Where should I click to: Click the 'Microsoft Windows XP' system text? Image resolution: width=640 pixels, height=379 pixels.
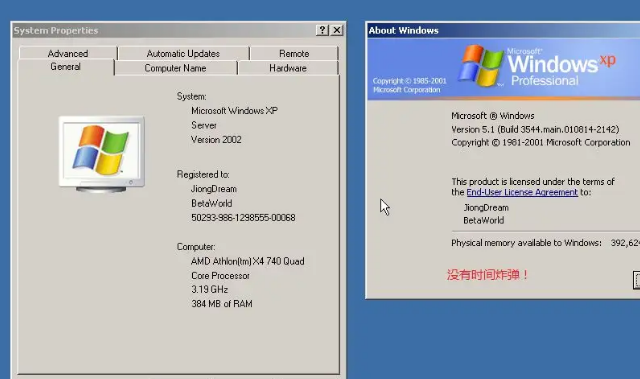tap(234, 111)
